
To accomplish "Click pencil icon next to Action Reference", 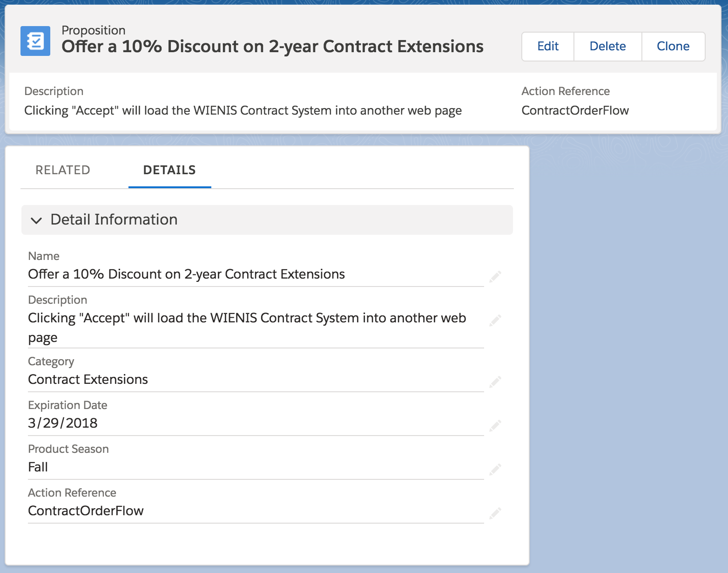I will click(x=495, y=513).
